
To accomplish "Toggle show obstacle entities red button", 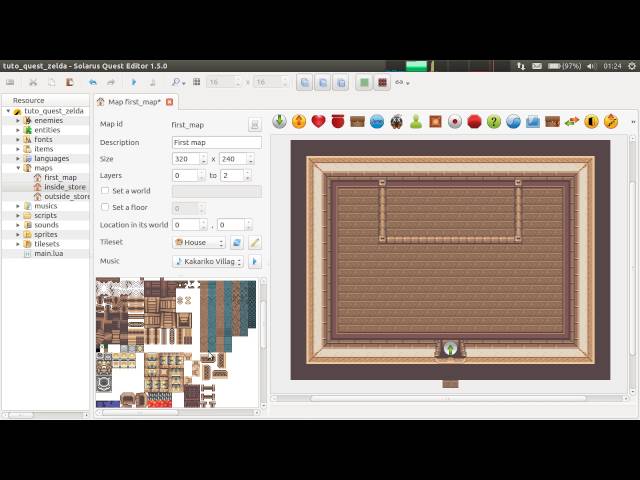I will pos(382,82).
